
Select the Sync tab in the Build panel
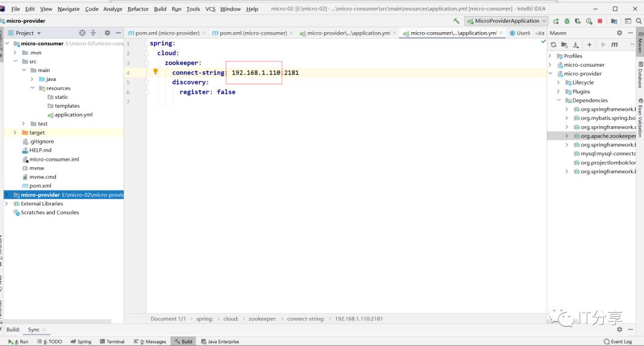33,329
